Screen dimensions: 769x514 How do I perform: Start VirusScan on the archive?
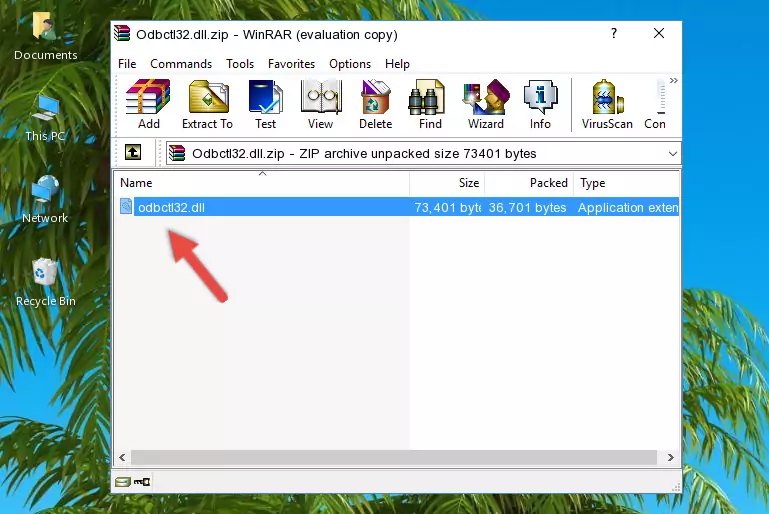click(x=607, y=104)
